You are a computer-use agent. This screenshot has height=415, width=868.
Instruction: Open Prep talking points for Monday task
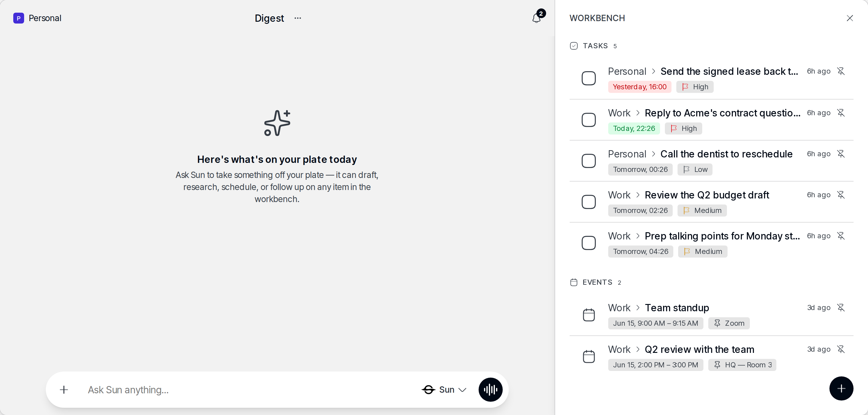click(x=722, y=236)
